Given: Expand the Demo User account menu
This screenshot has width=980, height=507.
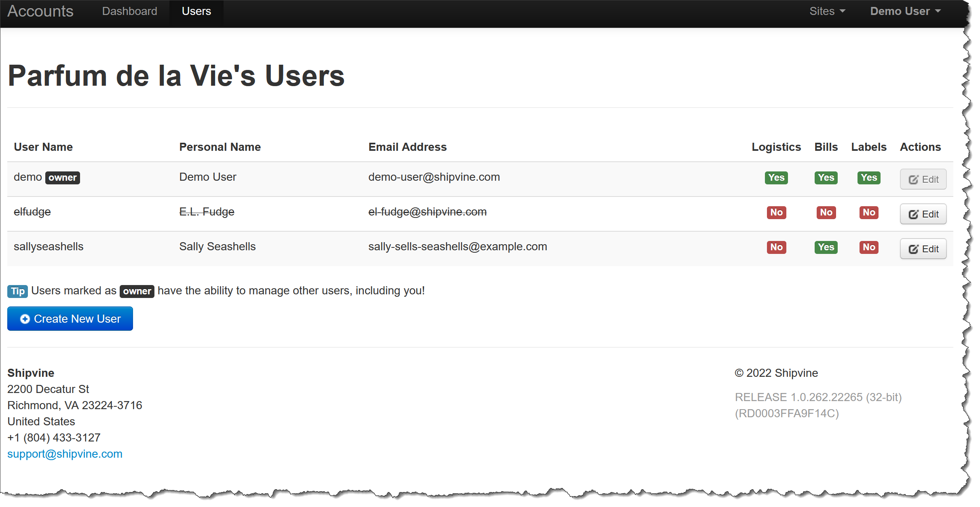Looking at the screenshot, I should click(x=905, y=11).
